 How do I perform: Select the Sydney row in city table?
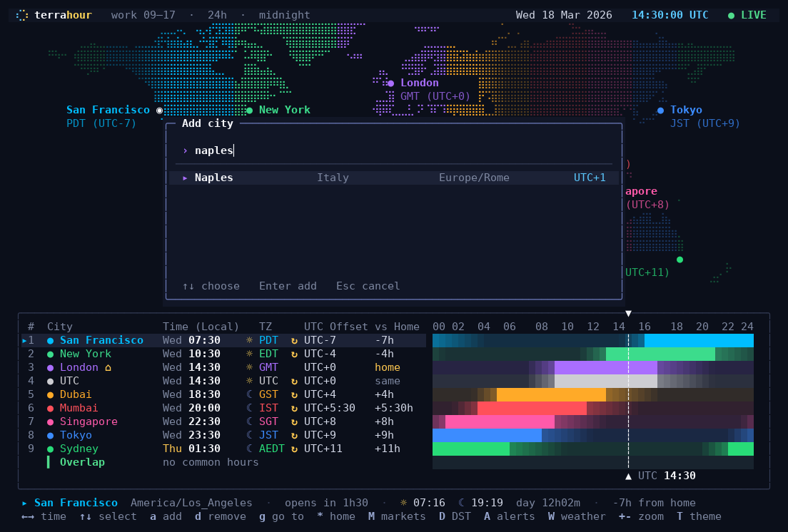(223, 449)
